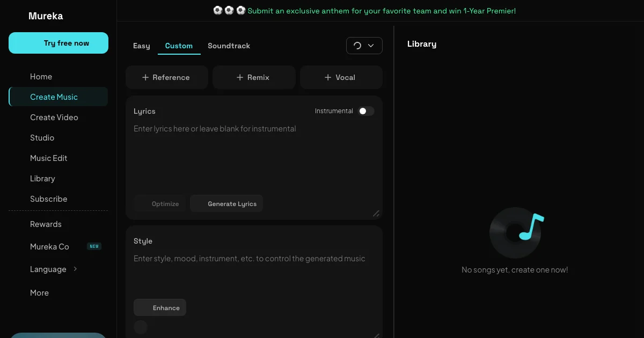Click the NEW badge beside Mureka Co
Viewport: 644px width, 338px height.
[94, 247]
